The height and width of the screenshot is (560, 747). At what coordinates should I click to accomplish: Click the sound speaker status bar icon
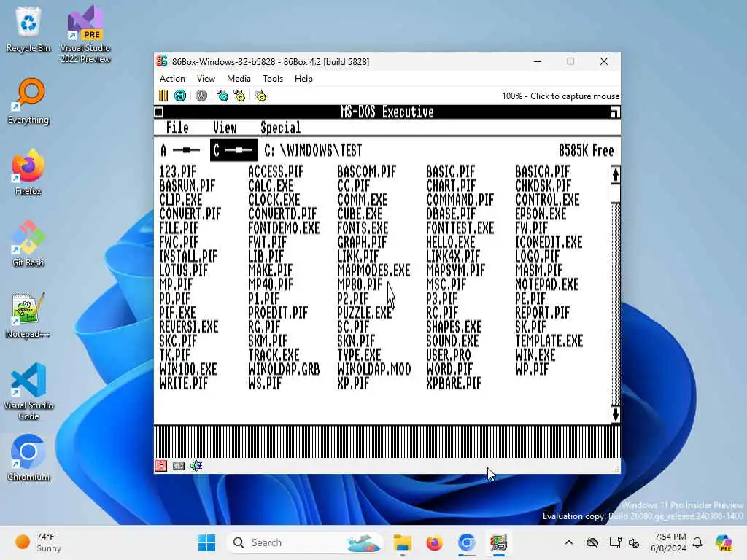tap(196, 466)
